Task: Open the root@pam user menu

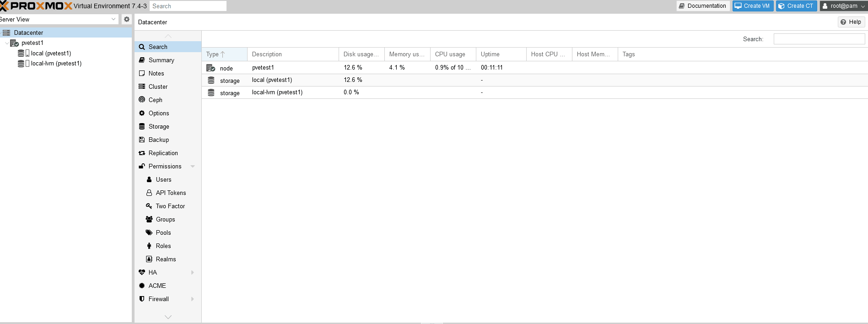Action: [844, 6]
